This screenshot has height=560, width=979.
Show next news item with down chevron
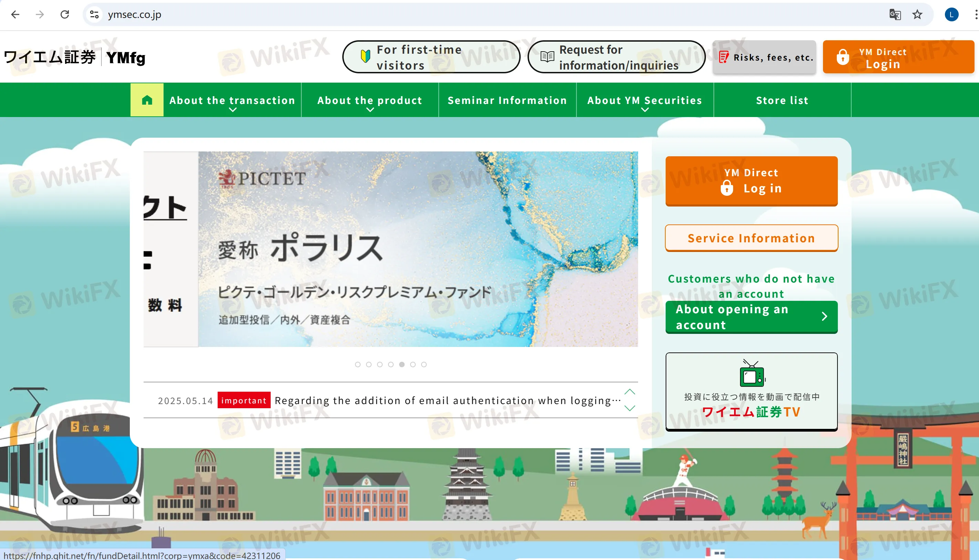coord(630,408)
